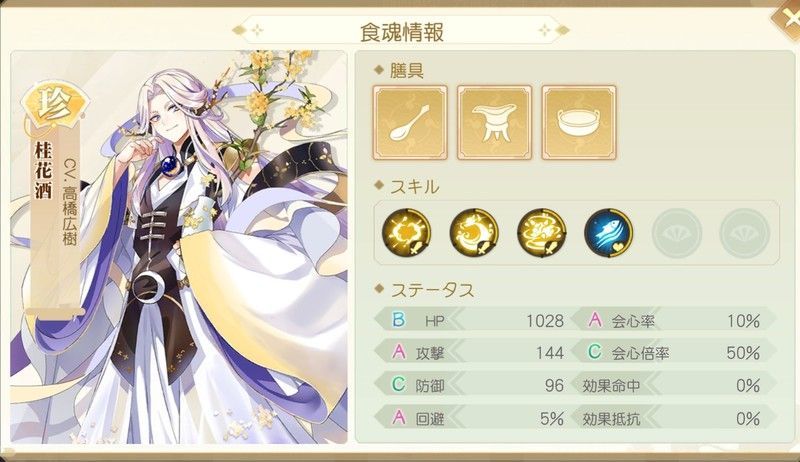Select the bowl utensil slot
800x462 pixels.
(x=579, y=122)
